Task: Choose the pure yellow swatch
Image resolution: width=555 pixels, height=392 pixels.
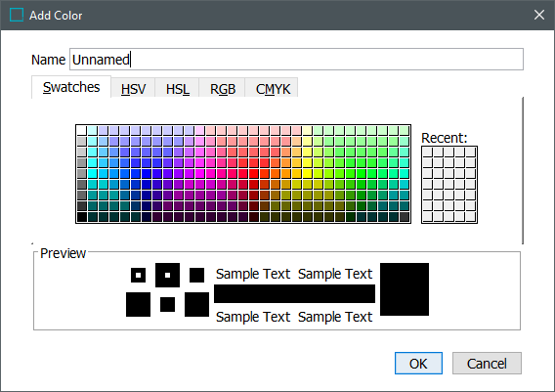Action: tap(307, 173)
